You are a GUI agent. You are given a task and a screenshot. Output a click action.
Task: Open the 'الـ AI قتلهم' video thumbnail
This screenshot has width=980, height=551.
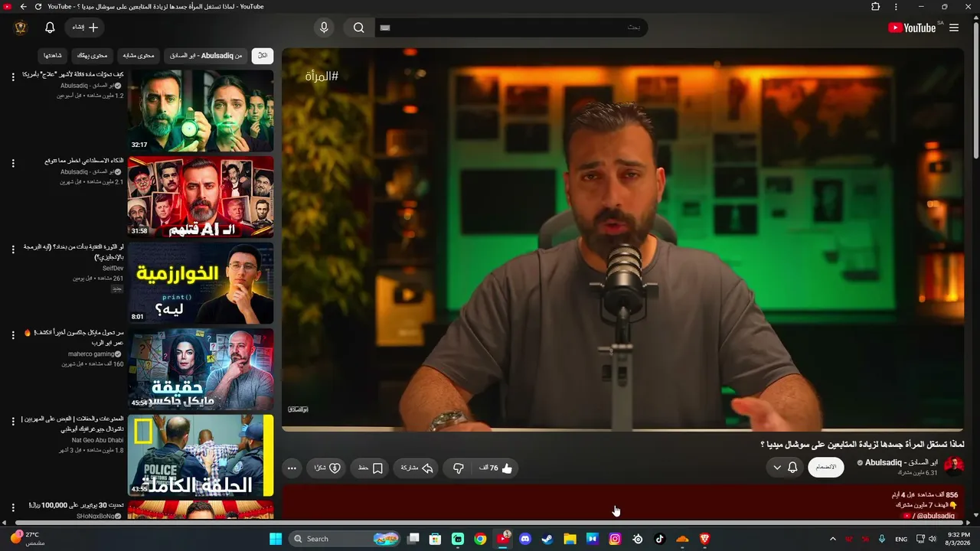coord(201,197)
